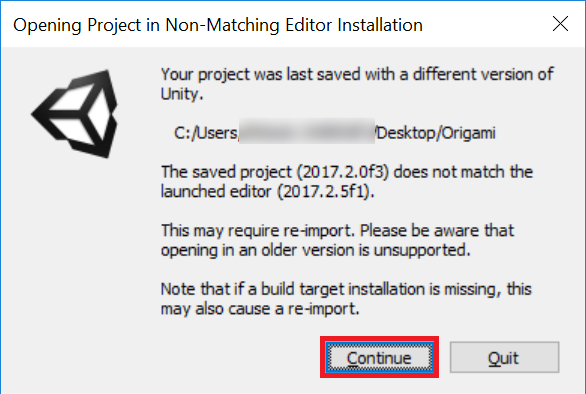Image resolution: width=586 pixels, height=394 pixels.
Task: Click the empty gray area below the Unity logo
Action: click(x=75, y=262)
